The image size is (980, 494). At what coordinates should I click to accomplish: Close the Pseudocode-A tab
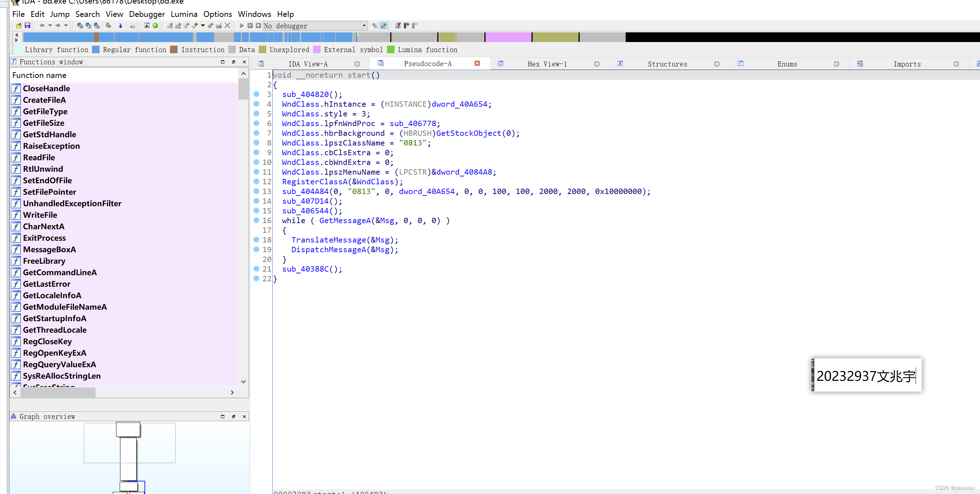coord(477,64)
